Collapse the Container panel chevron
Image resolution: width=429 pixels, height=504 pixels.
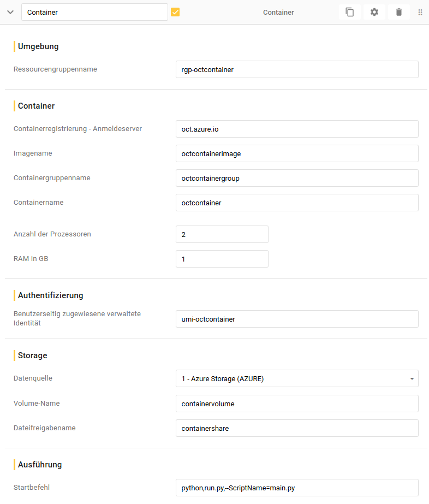pos(10,12)
